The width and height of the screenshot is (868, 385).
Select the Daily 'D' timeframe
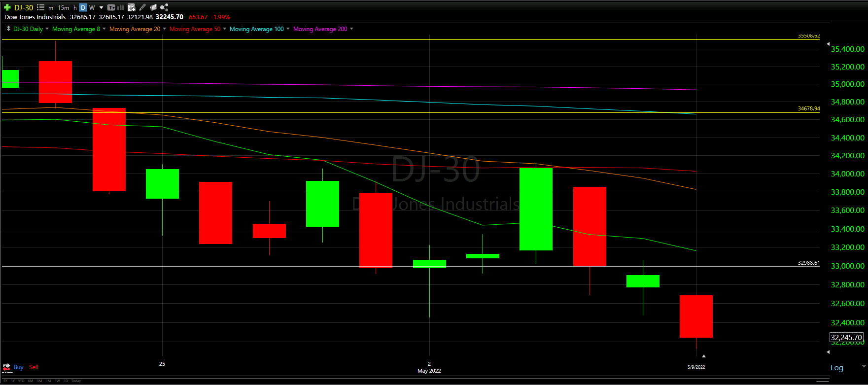click(83, 7)
